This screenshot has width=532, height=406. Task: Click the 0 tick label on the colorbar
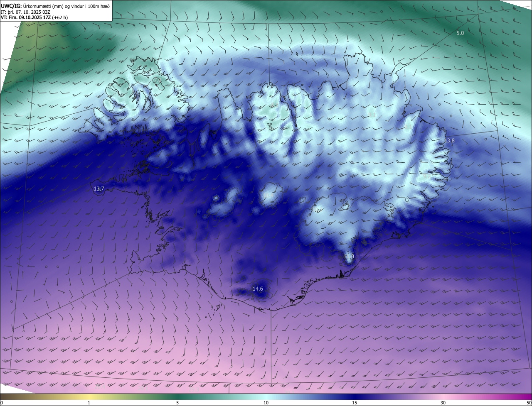point(2,403)
